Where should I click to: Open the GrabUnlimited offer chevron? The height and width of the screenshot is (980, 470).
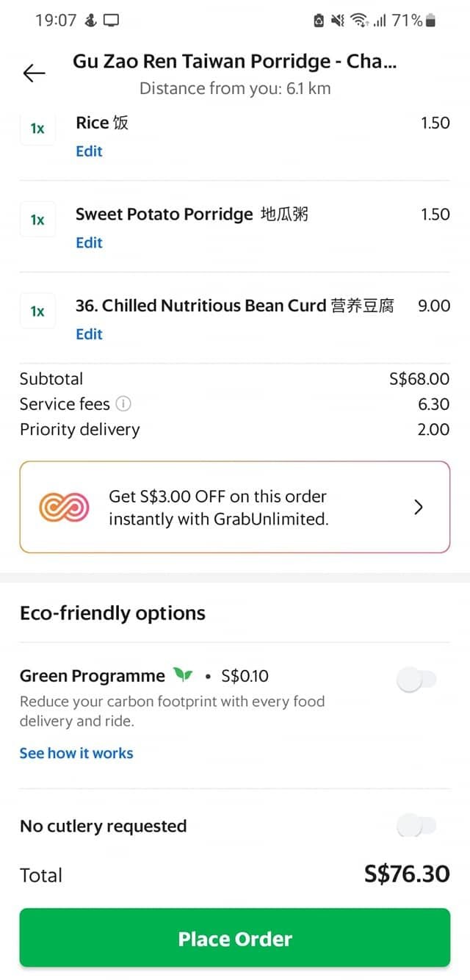[x=419, y=507]
